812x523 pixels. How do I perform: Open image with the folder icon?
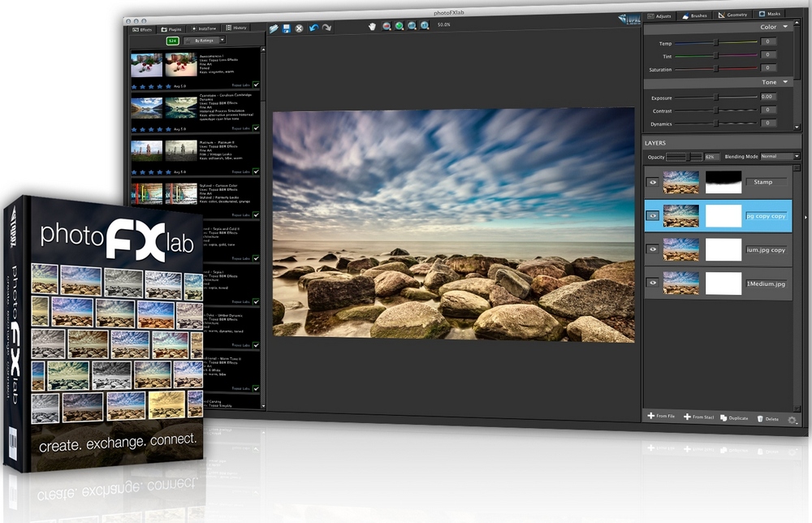point(274,28)
